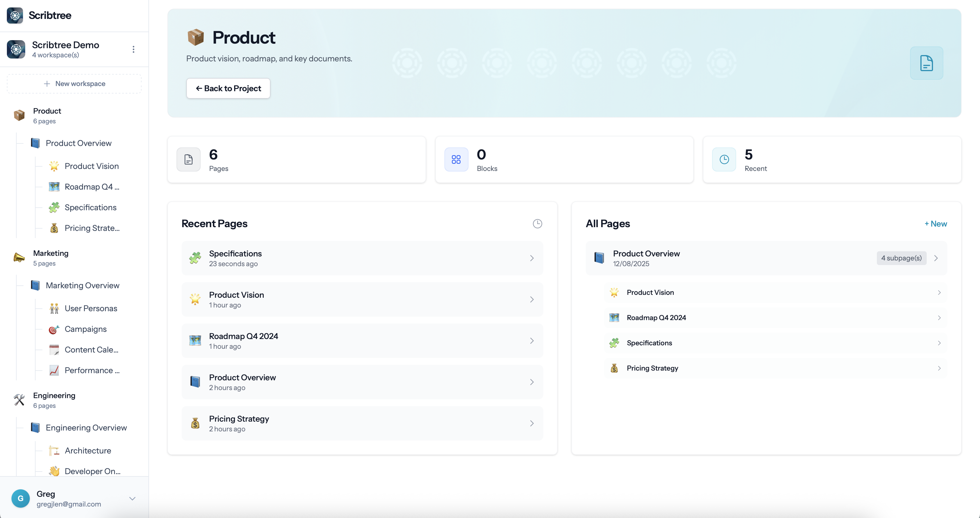Click chevron on Specifications recent page row
Viewport: 980px width, 518px height.
point(532,258)
